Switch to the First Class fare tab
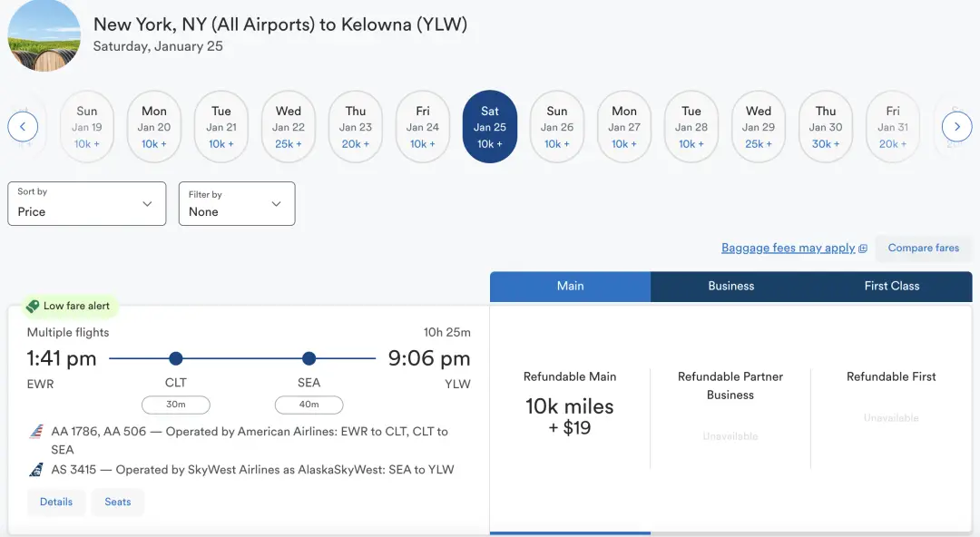Viewport: 980px width, 537px height. 891,286
